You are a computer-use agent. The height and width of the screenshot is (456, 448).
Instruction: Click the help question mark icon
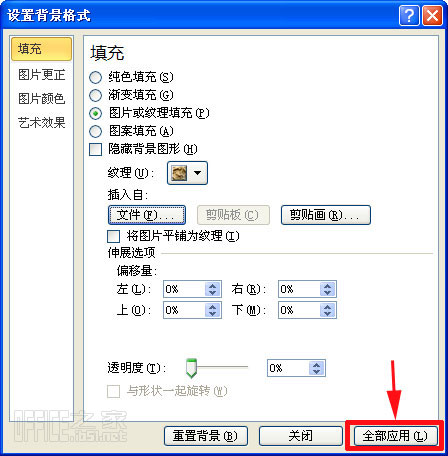pos(409,16)
